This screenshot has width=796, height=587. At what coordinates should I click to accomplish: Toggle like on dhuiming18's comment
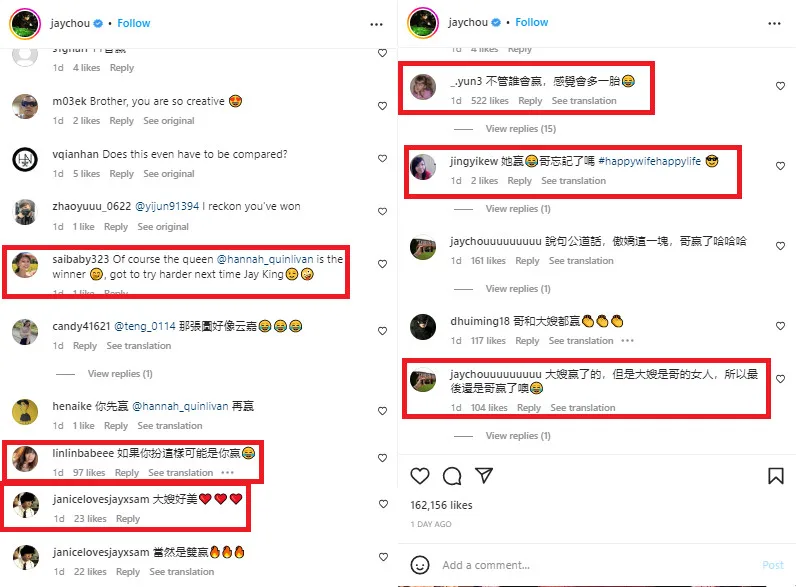point(780,326)
